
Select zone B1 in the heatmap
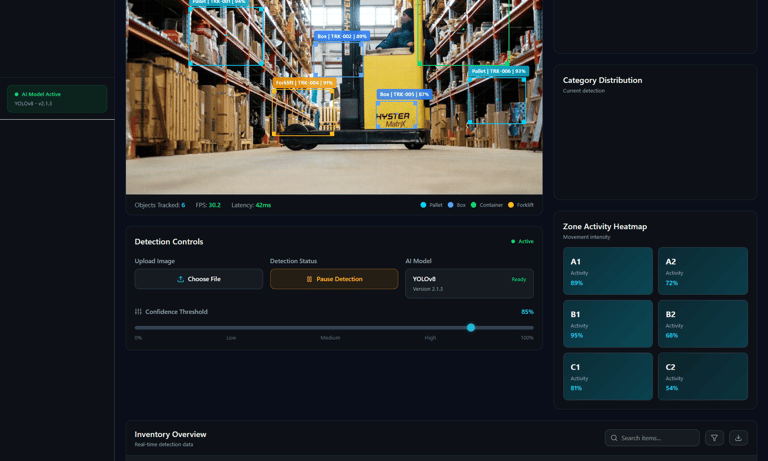tap(607, 324)
